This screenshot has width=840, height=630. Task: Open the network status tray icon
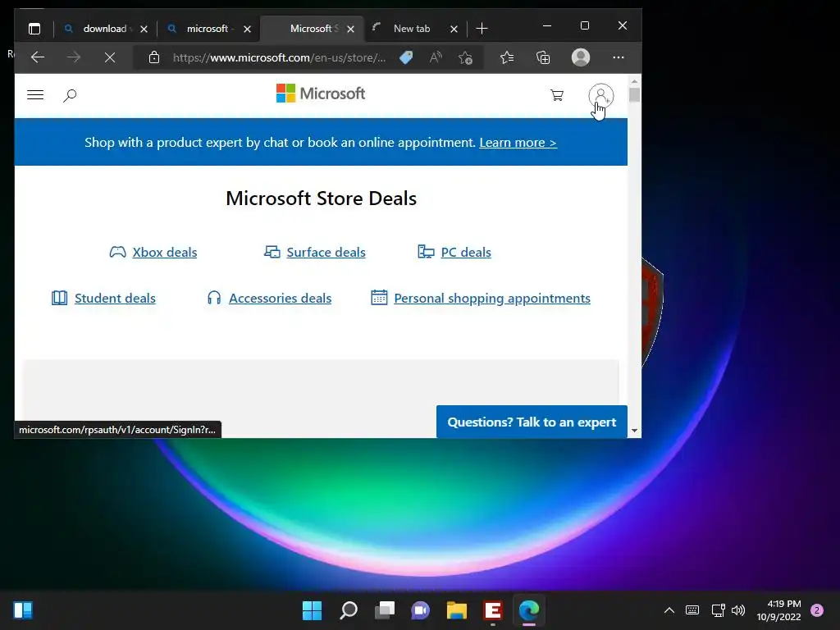pyautogui.click(x=718, y=610)
